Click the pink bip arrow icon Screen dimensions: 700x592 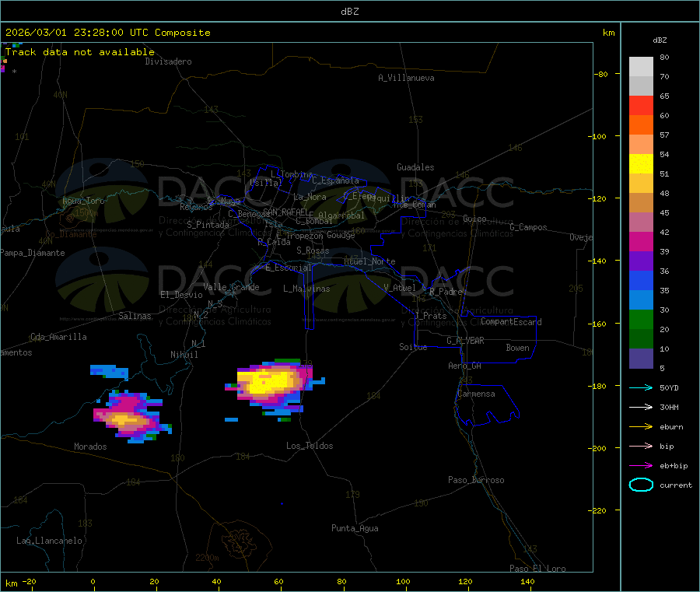point(641,446)
